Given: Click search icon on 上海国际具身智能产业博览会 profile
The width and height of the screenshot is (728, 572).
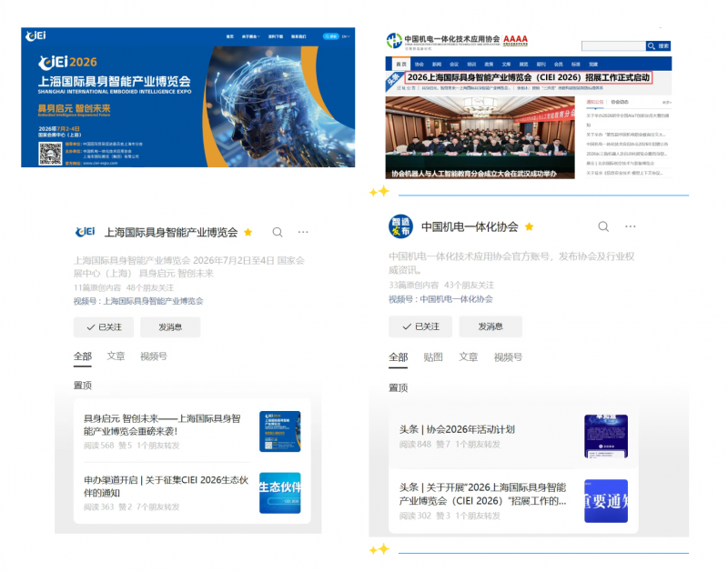Looking at the screenshot, I should click(278, 232).
